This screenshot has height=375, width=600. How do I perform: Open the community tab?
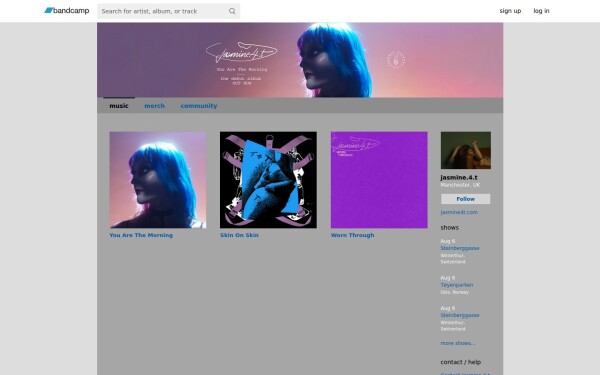(199, 106)
